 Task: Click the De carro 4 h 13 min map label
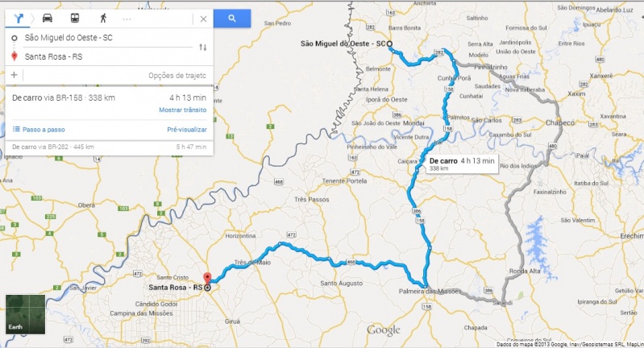pos(462,164)
